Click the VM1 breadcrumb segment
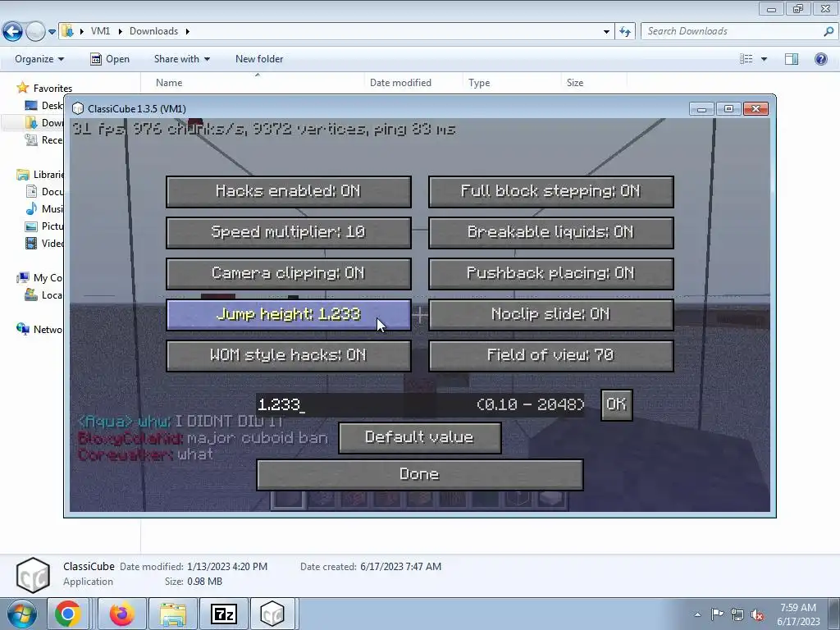 pyautogui.click(x=100, y=31)
